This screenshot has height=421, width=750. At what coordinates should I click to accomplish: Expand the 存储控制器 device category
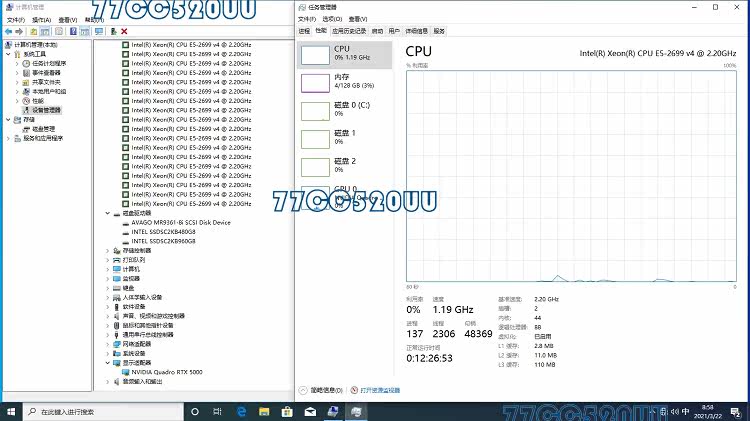click(108, 251)
